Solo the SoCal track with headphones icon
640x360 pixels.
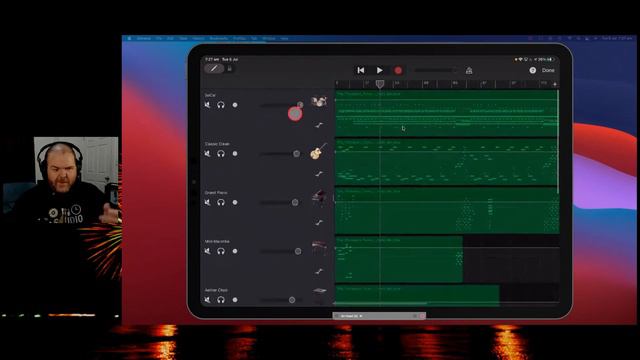(x=221, y=105)
